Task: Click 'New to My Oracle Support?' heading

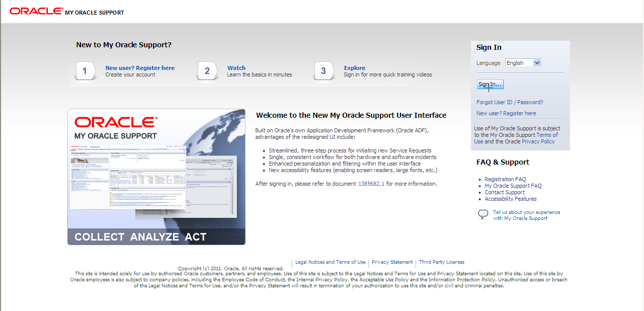Action: coord(124,45)
